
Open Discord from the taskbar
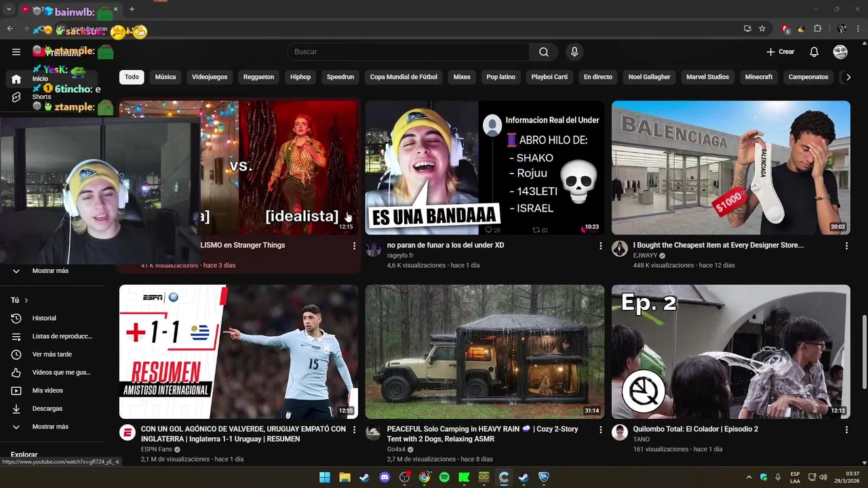coord(384,477)
